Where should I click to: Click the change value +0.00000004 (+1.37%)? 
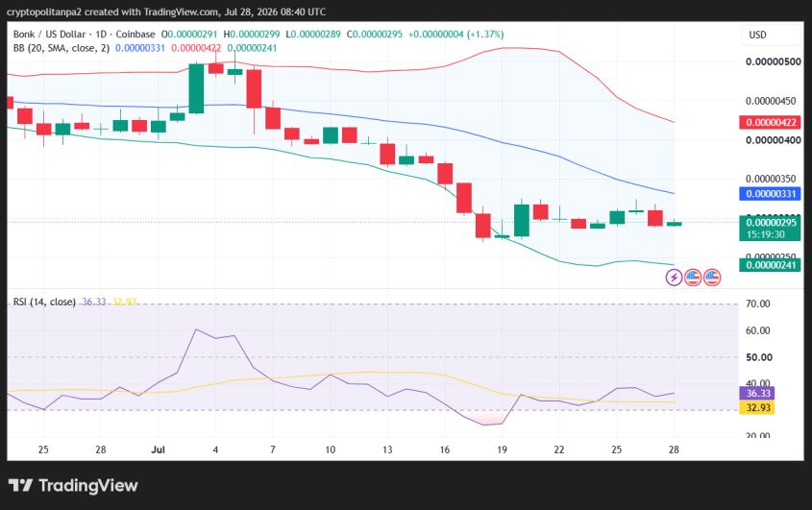455,35
